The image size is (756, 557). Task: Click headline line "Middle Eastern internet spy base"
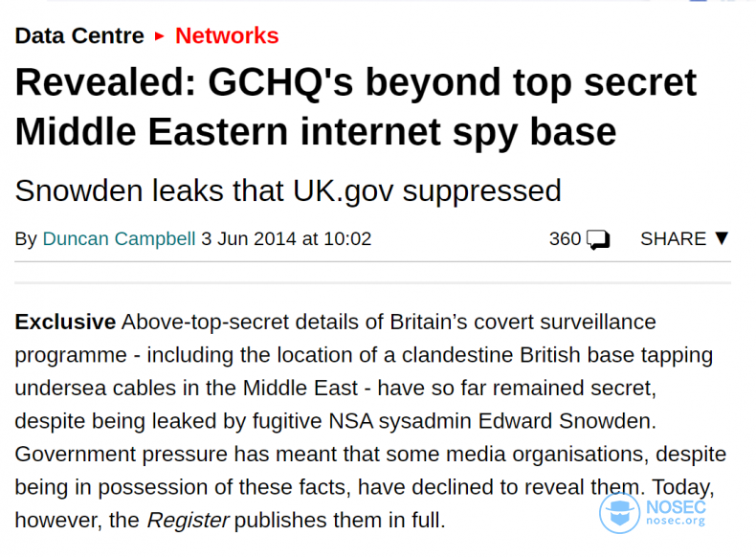(316, 132)
